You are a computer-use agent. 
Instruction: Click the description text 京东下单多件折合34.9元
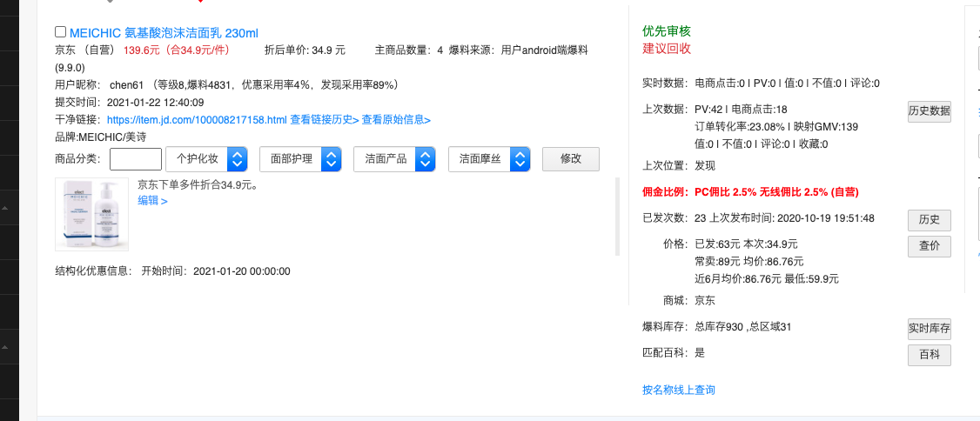coord(198,185)
